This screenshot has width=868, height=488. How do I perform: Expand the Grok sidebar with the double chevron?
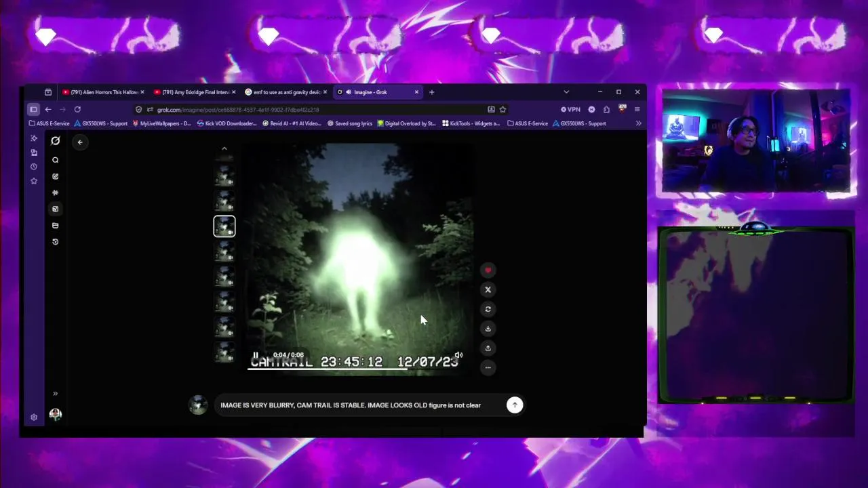point(56,394)
